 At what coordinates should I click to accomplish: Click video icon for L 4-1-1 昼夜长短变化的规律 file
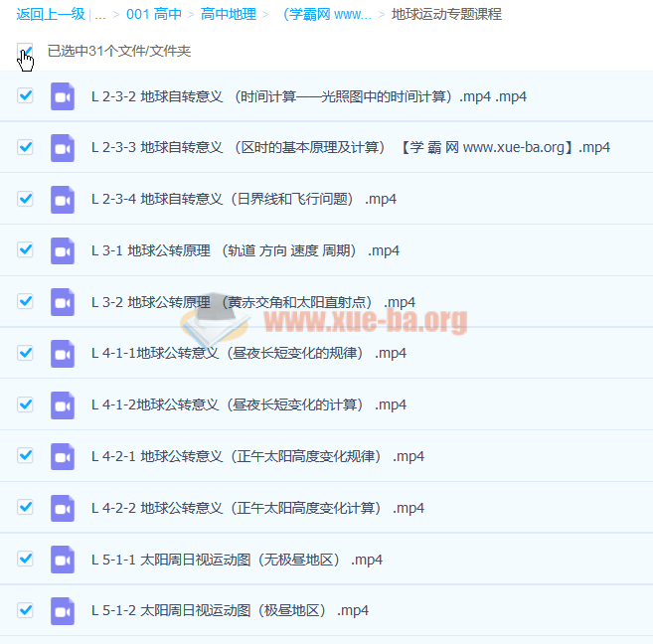pos(63,353)
